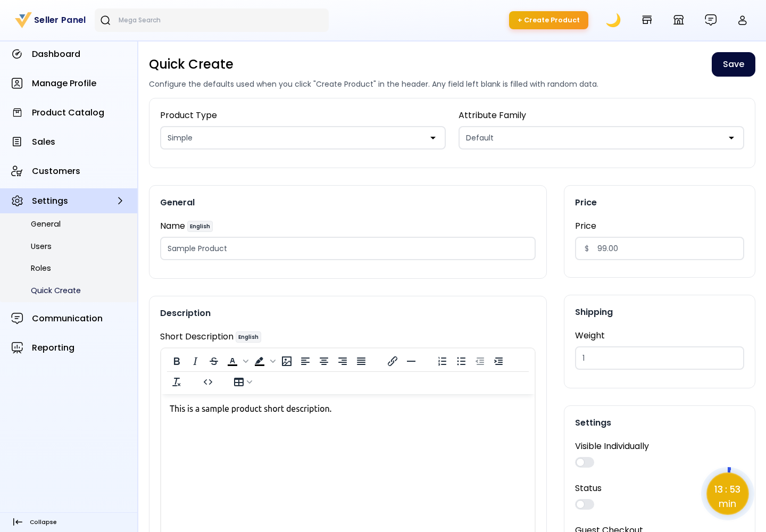
Task: Align text right in editor
Action: (343, 361)
